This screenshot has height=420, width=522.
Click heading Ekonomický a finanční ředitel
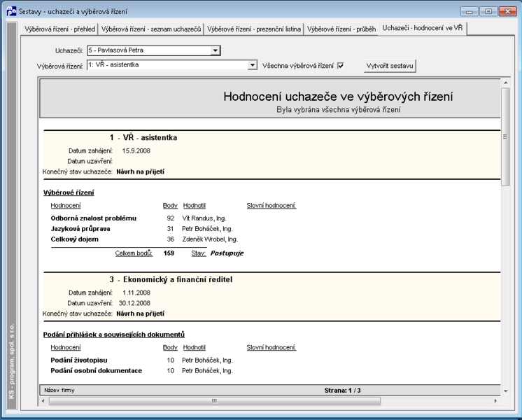coord(178,279)
